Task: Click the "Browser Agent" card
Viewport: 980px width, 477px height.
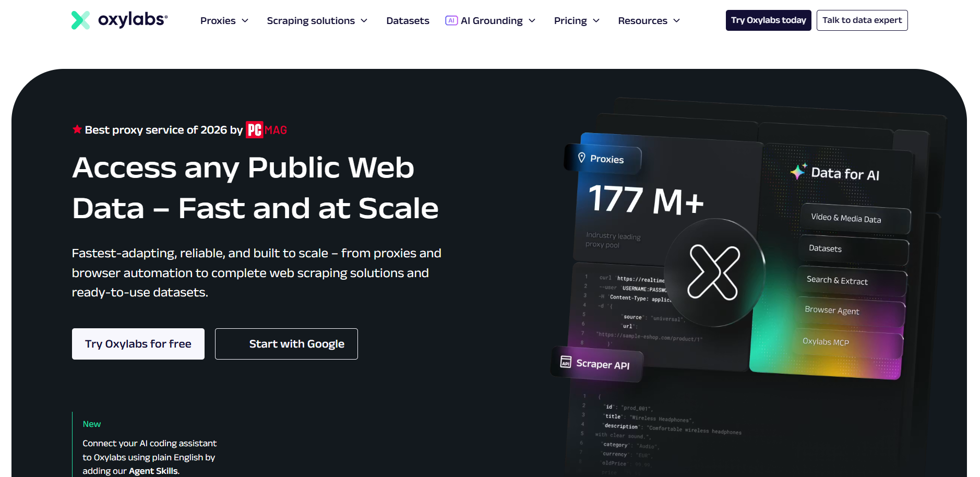Action: point(850,312)
